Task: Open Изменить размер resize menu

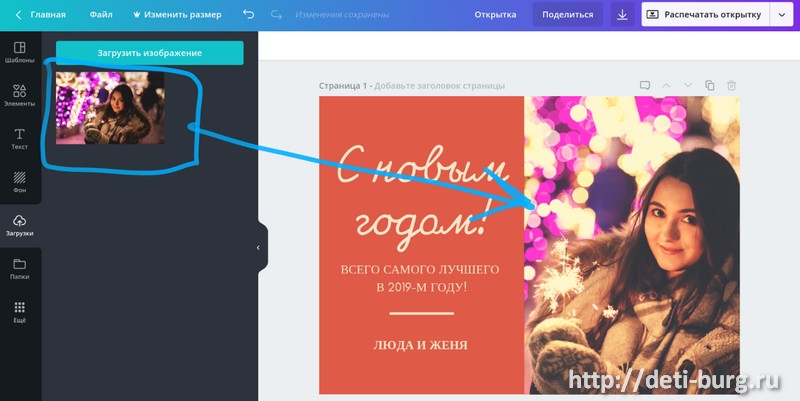Action: [177, 14]
